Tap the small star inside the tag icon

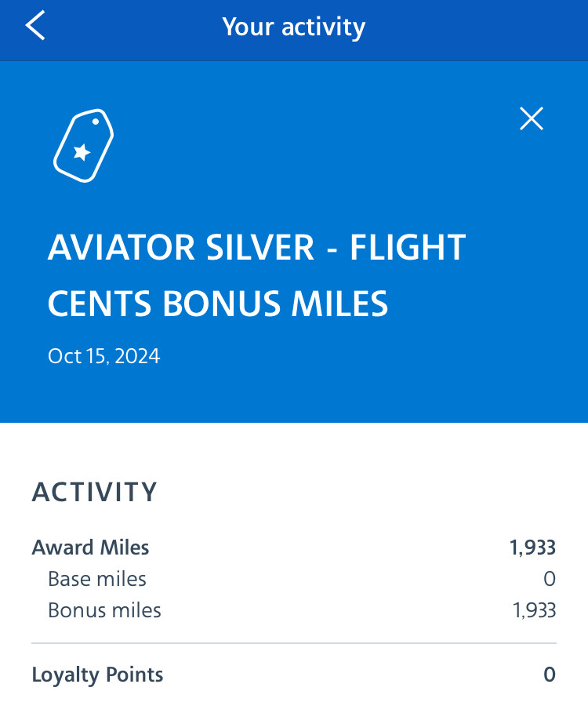coord(82,152)
